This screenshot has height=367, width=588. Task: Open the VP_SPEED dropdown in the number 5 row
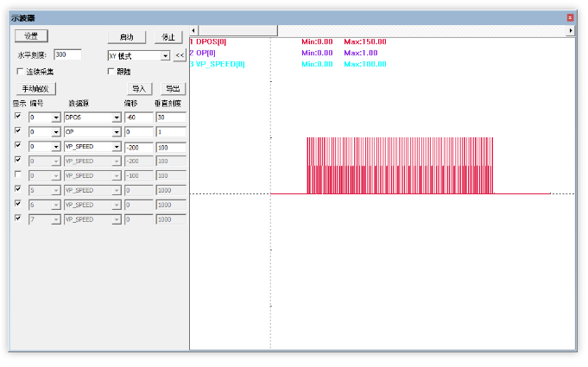coord(117,191)
